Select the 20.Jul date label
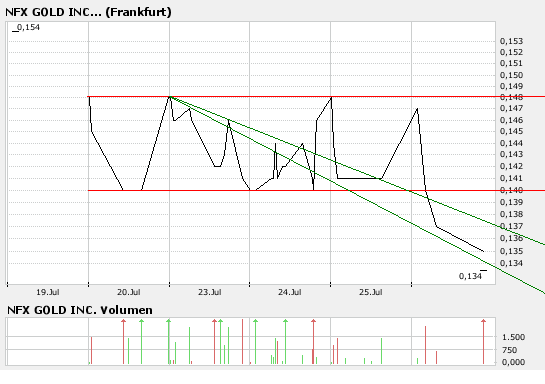The height and width of the screenshot is (384, 545). [x=129, y=292]
